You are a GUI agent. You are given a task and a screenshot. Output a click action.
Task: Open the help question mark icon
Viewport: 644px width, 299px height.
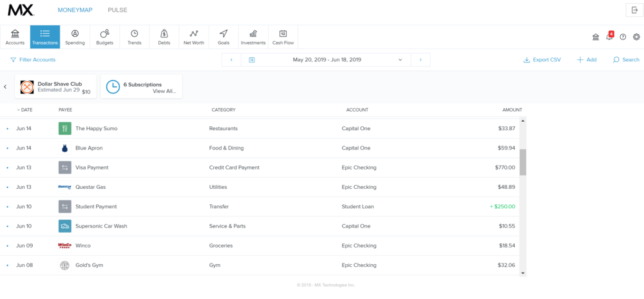tap(623, 37)
